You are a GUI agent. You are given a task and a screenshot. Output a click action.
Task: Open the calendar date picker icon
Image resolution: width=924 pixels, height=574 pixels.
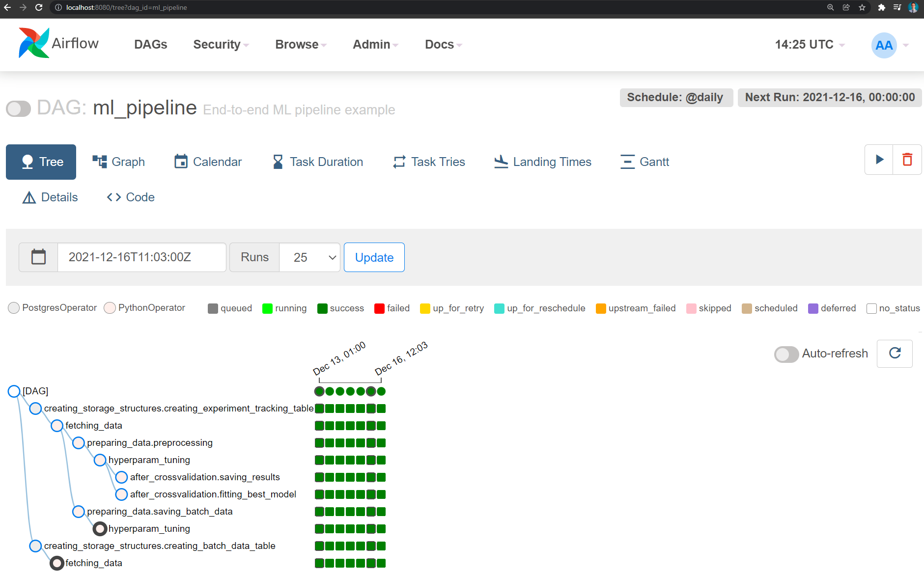coord(38,257)
